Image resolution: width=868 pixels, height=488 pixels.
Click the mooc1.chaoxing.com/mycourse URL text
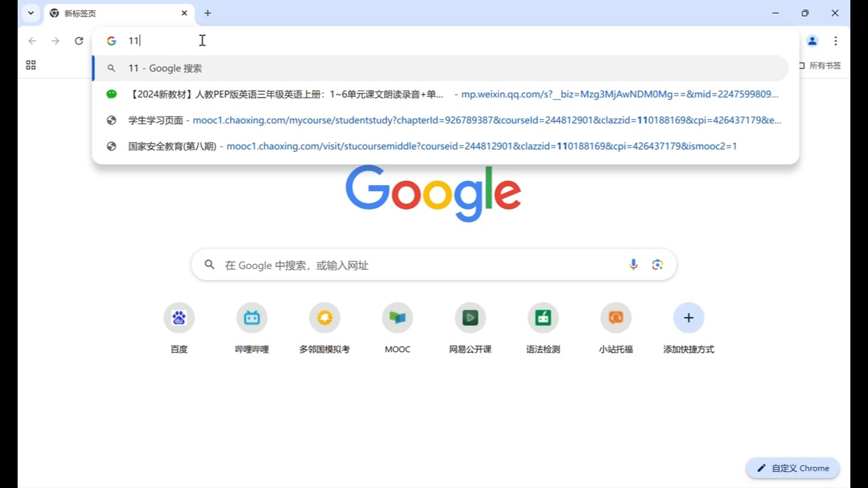click(487, 120)
